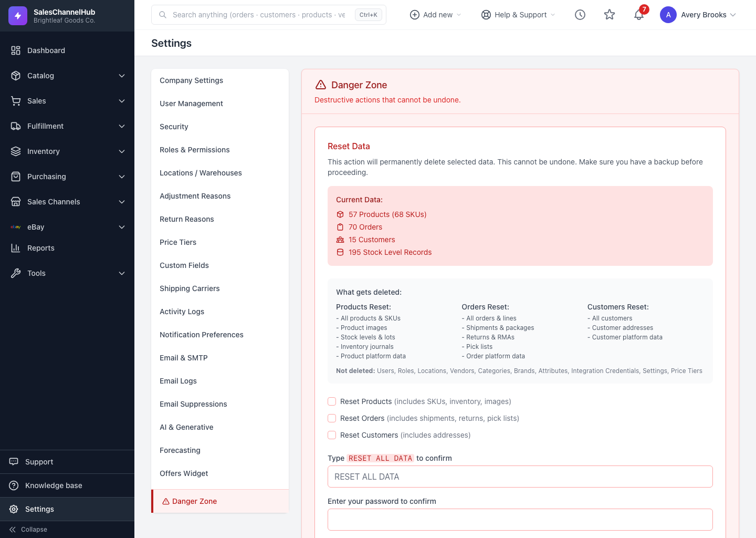This screenshot has height=538, width=756.
Task: Click the Tools wrench icon
Action: pyautogui.click(x=16, y=273)
